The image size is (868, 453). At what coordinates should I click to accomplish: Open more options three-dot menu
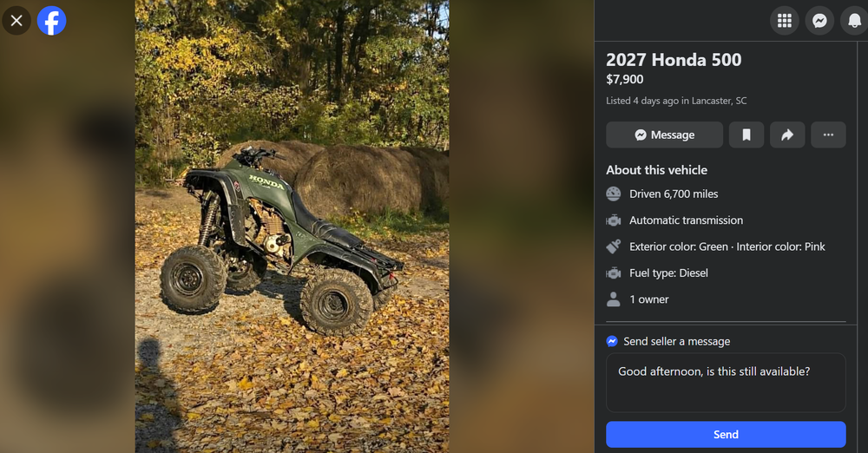pyautogui.click(x=828, y=135)
